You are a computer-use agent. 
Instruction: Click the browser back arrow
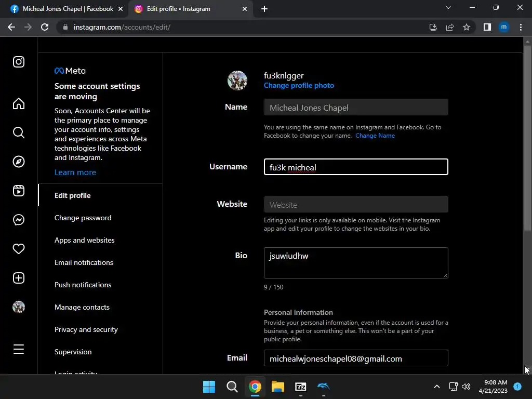pos(11,27)
